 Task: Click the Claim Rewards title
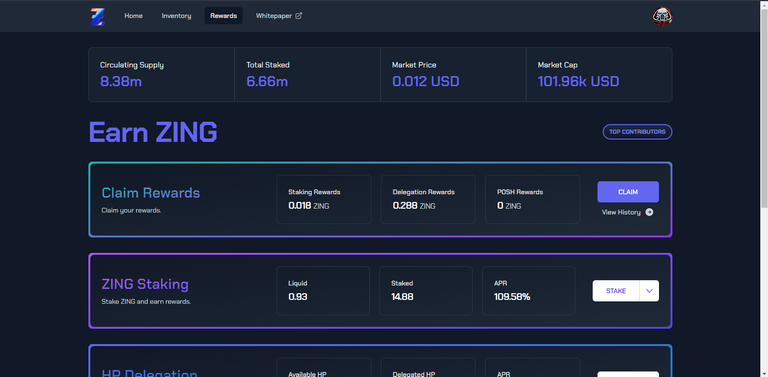click(151, 193)
